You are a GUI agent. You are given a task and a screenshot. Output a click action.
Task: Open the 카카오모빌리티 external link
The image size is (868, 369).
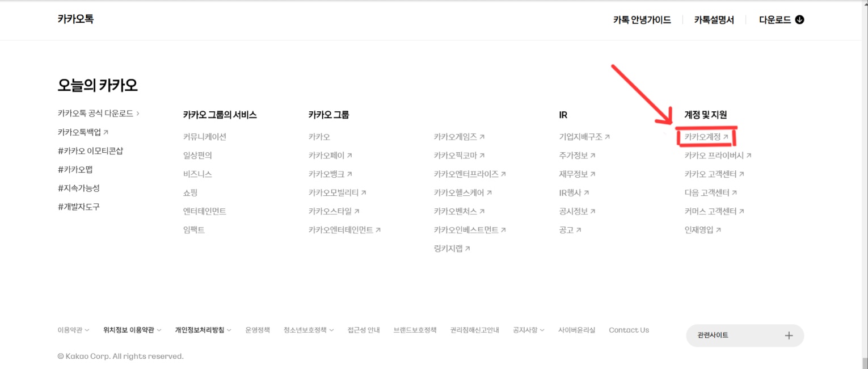(338, 193)
